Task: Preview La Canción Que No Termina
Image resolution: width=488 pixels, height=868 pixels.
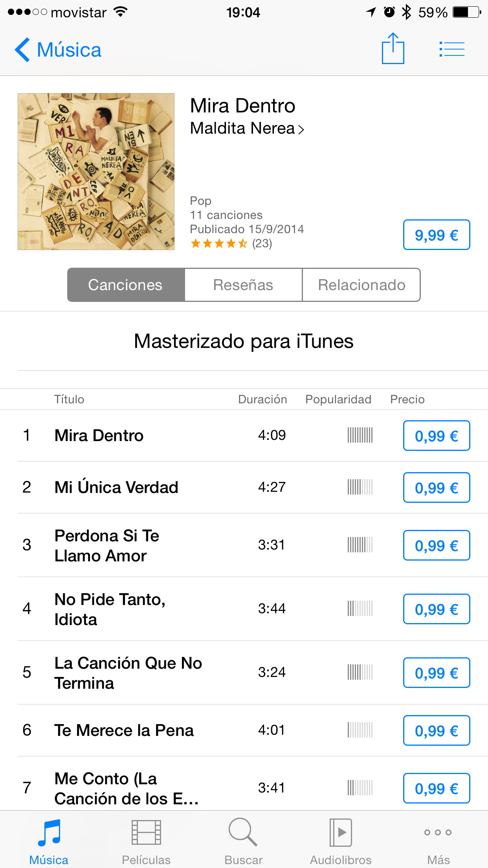Action: coord(128,673)
